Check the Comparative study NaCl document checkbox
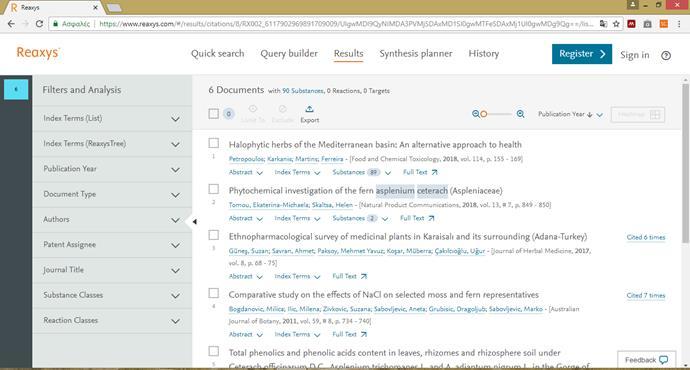 click(x=213, y=293)
